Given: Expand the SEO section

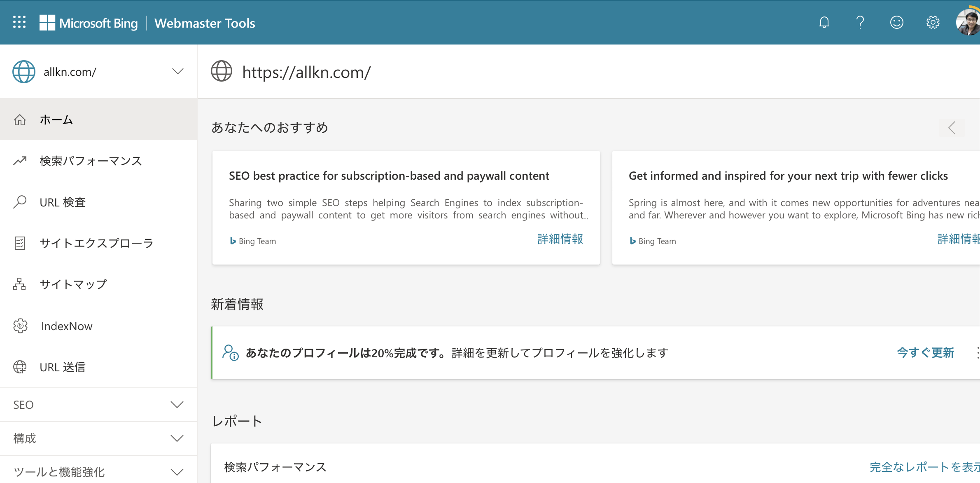Looking at the screenshot, I should 98,405.
